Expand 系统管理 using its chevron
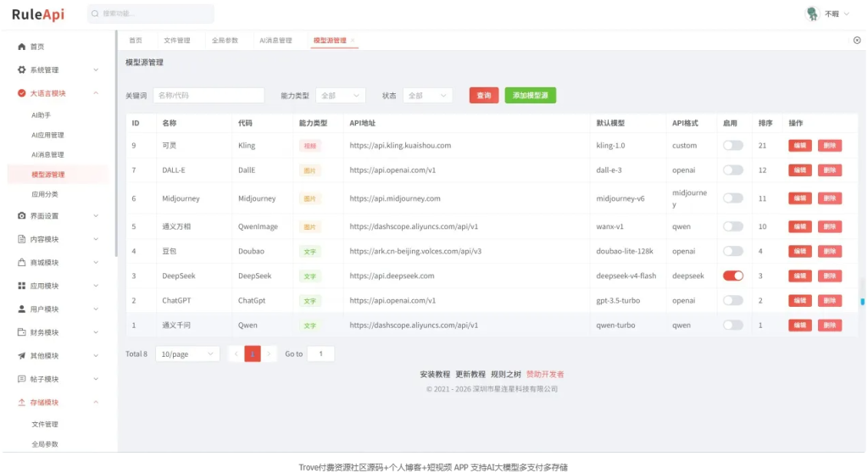The height and width of the screenshot is (473, 868). (96, 70)
